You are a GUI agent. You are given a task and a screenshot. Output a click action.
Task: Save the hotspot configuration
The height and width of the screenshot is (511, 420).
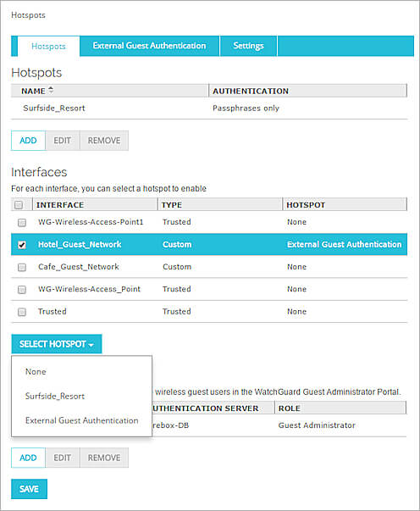[x=29, y=489]
